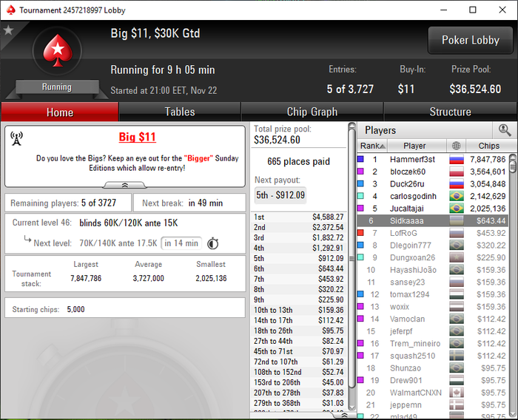The image size is (518, 420).
Task: Open the Big $11 red link
Action: point(137,137)
